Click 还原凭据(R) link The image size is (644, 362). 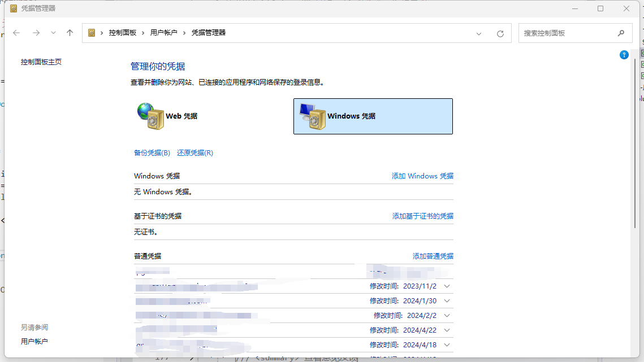[195, 152]
